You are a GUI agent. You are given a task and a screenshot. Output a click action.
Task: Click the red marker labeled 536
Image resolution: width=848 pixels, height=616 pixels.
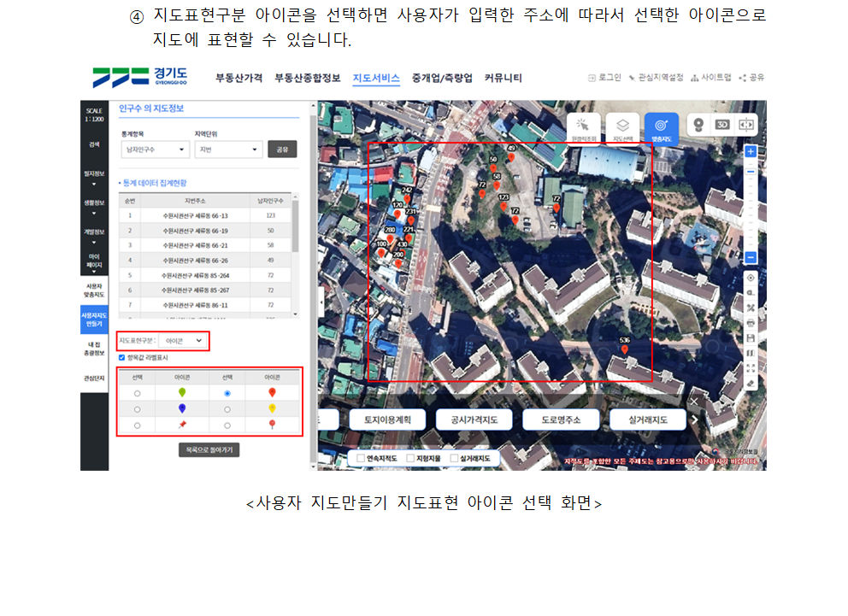[625, 349]
